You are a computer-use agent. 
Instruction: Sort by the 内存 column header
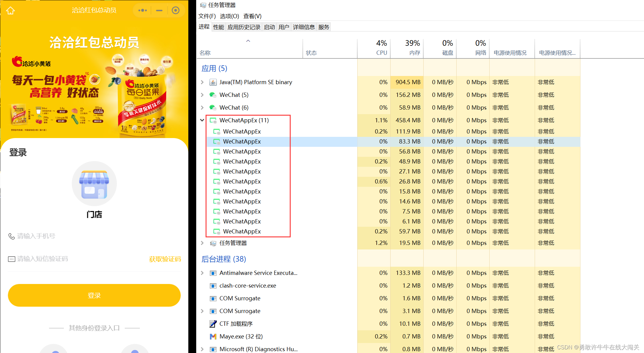tap(407, 48)
